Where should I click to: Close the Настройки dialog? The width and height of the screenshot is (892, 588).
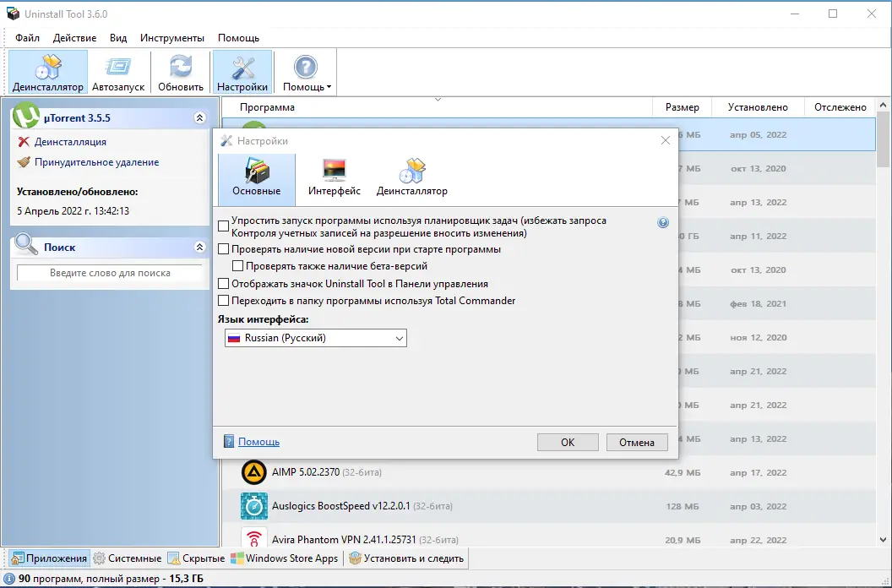coord(666,140)
